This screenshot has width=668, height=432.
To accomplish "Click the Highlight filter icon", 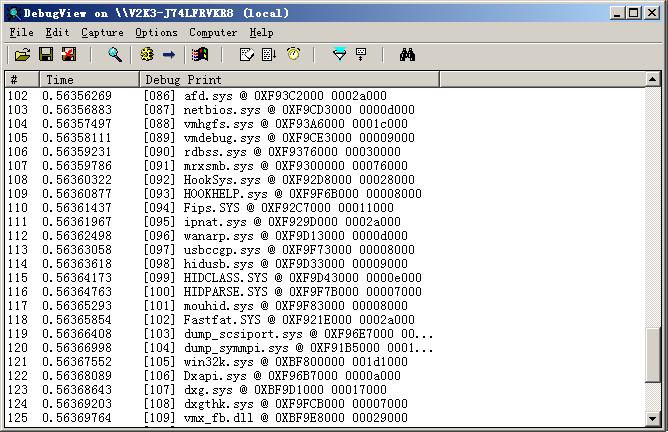I will coord(361,55).
